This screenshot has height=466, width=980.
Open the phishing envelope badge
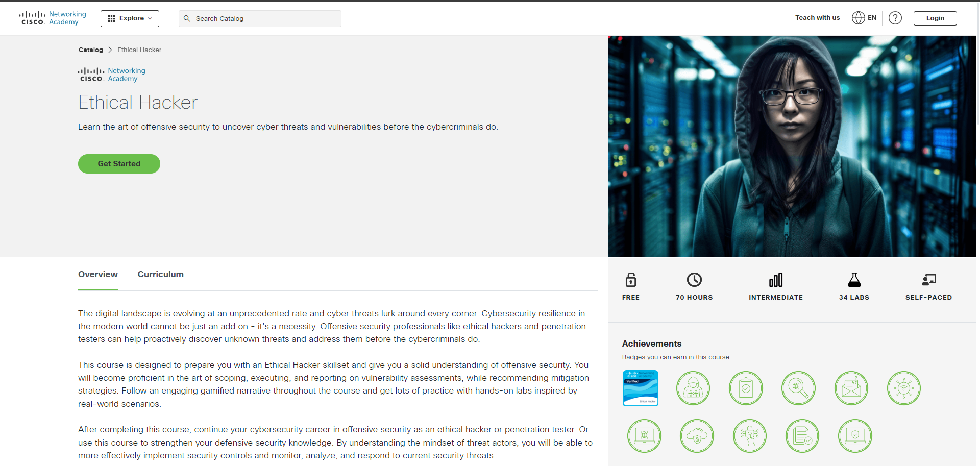coord(851,388)
